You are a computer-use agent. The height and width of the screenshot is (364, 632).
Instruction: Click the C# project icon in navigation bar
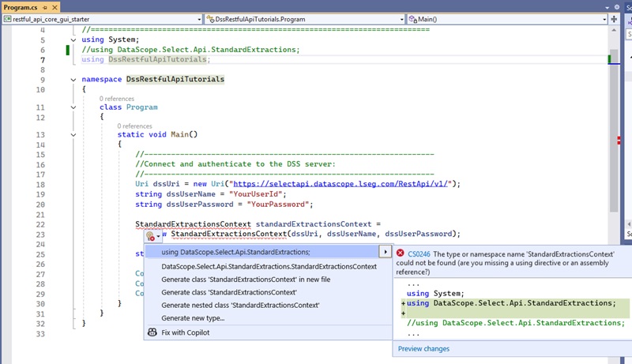[x=7, y=19]
